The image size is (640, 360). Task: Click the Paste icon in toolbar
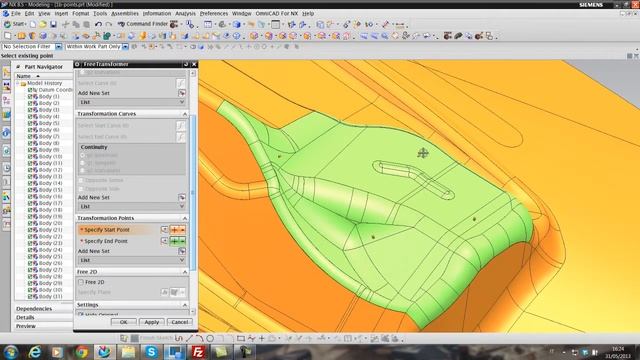(86, 24)
